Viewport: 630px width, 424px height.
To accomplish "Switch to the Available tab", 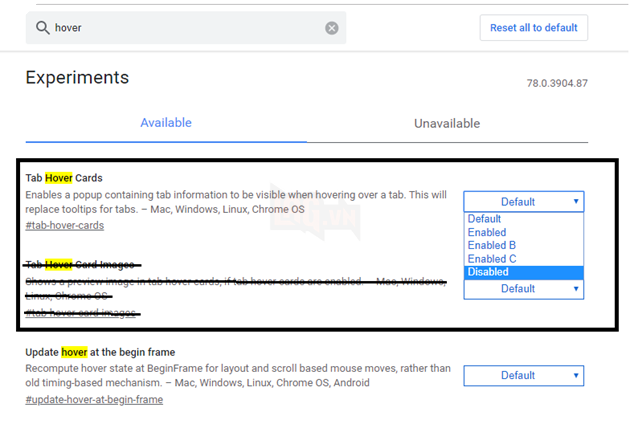I will tap(166, 123).
